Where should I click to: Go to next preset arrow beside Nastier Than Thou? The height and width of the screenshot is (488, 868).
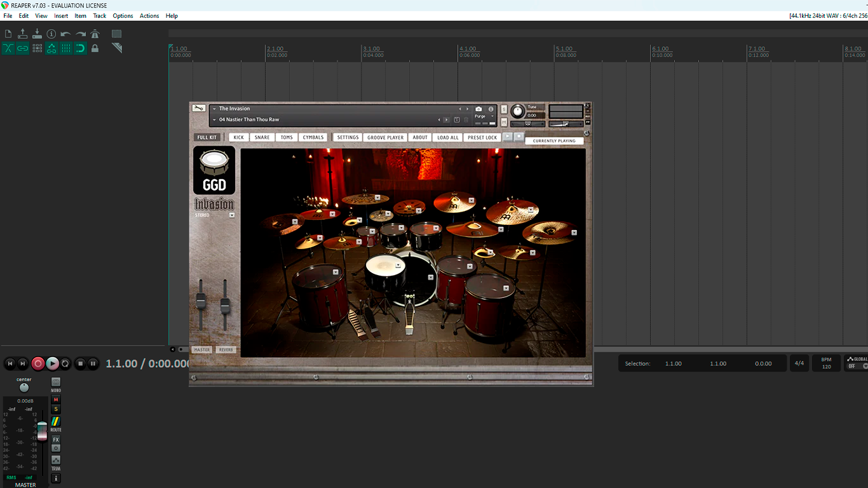(446, 119)
